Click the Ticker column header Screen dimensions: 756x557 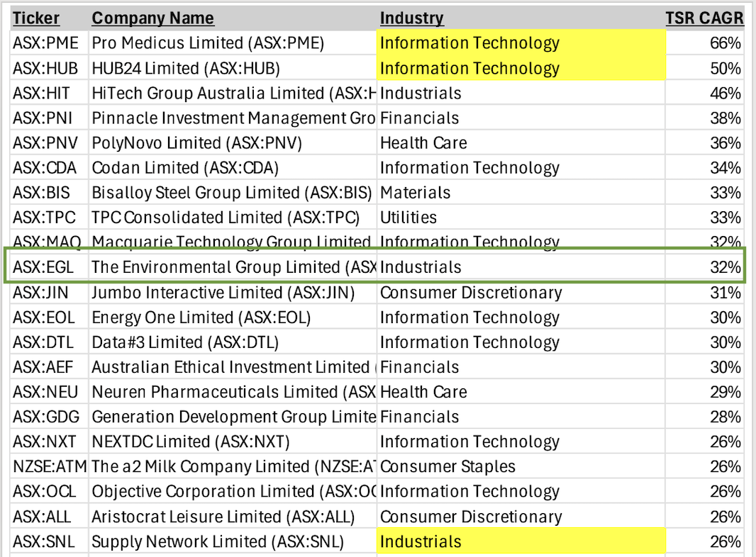(x=36, y=18)
